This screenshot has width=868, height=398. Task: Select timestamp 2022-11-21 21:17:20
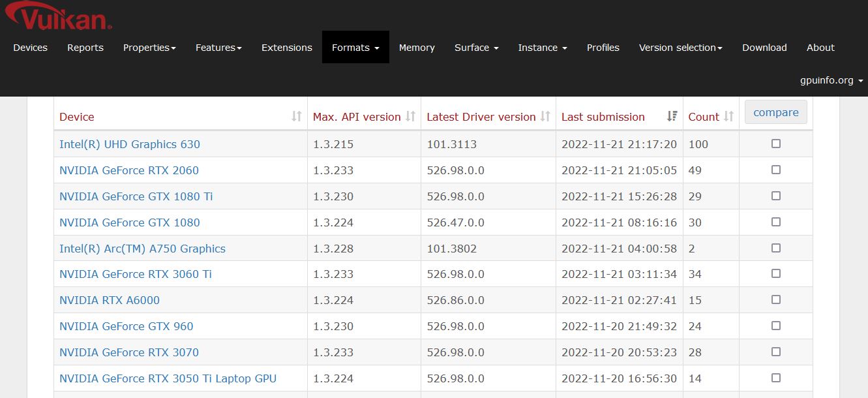pyautogui.click(x=620, y=144)
